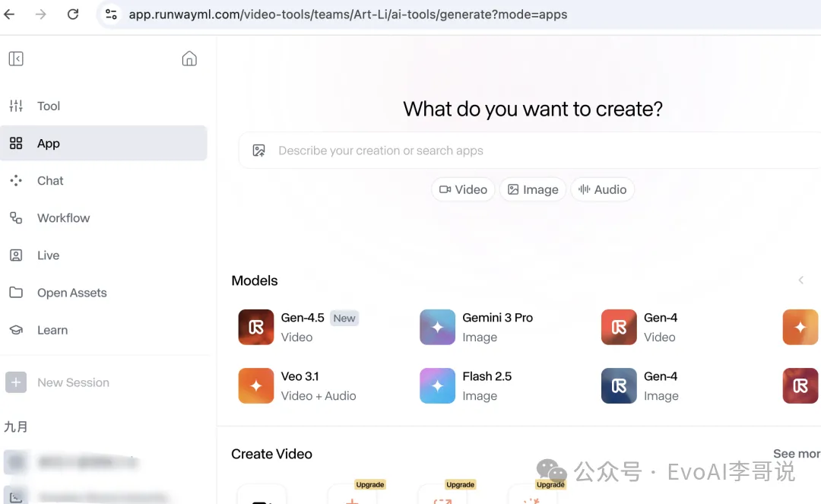Click the plus icon beside New Session
Viewport: 821px width, 504px height.
[x=16, y=382]
